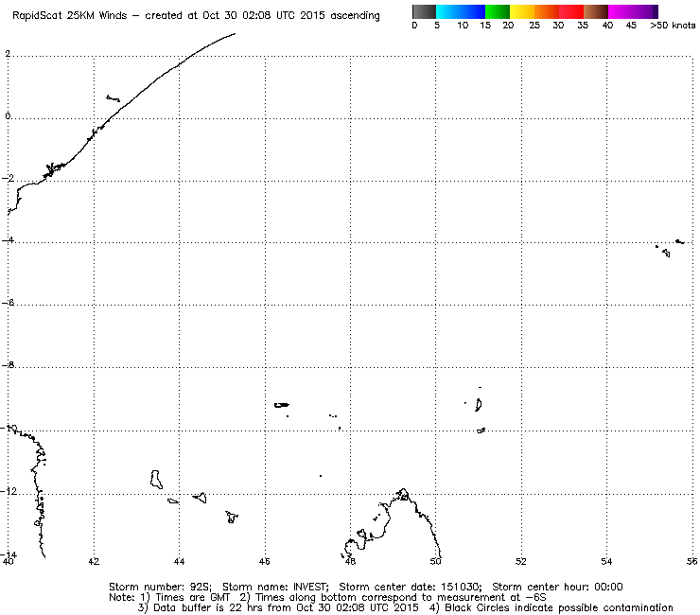Click the "Storm number: 92S" text
This screenshot has height=615, width=700.
(x=160, y=587)
